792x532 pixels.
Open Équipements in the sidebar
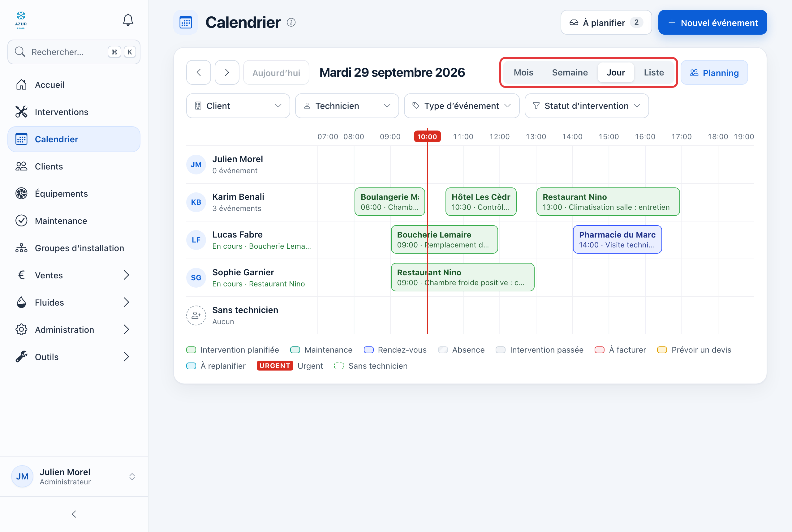[x=74, y=193]
